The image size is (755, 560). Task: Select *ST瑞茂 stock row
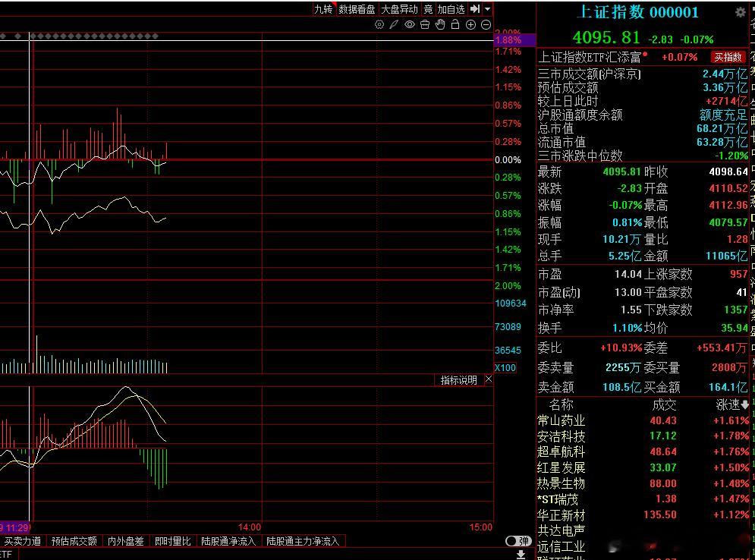coord(643,499)
